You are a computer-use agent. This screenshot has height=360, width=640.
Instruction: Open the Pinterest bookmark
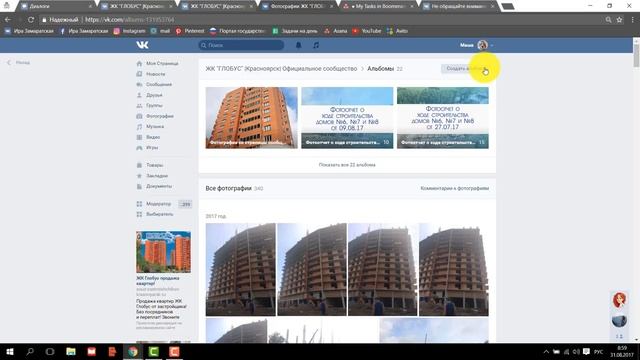click(x=190, y=31)
